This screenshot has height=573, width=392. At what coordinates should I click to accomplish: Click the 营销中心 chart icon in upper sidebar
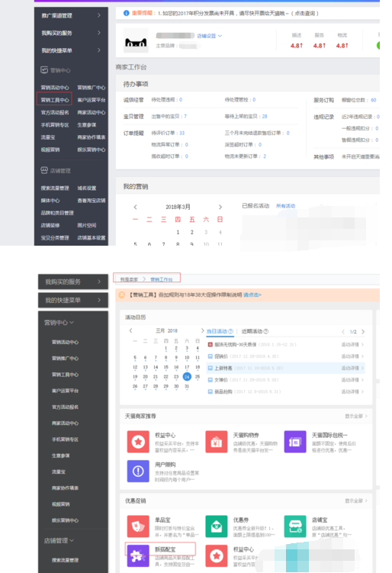44,69
